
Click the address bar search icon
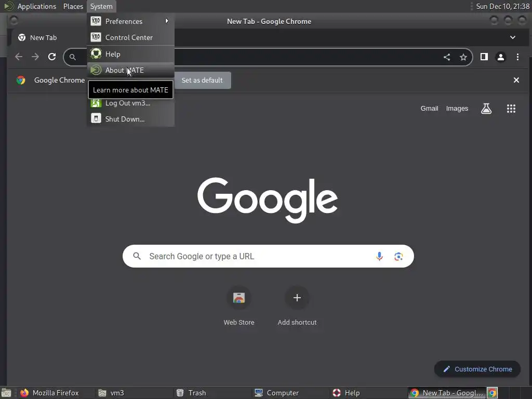[x=73, y=57]
